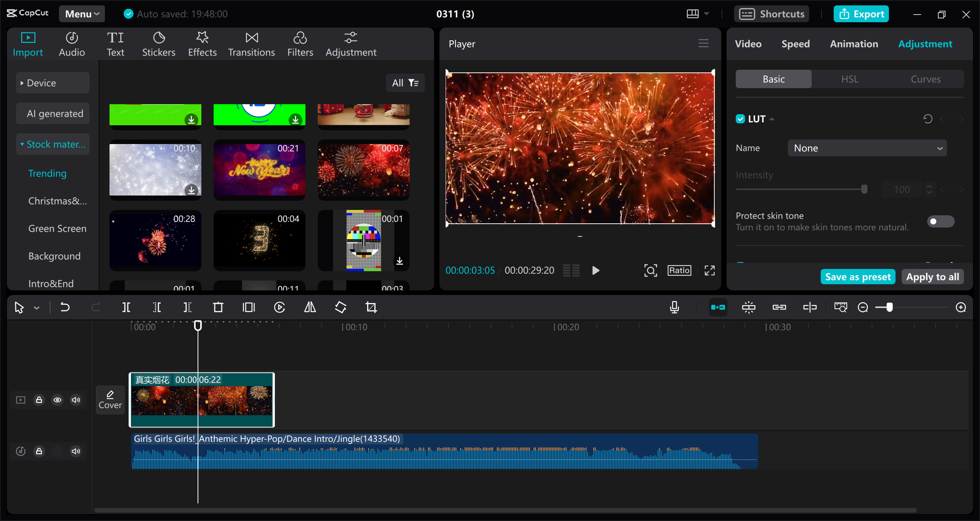Image resolution: width=980 pixels, height=521 pixels.
Task: Enter fullscreen preview in the Player
Action: point(709,270)
